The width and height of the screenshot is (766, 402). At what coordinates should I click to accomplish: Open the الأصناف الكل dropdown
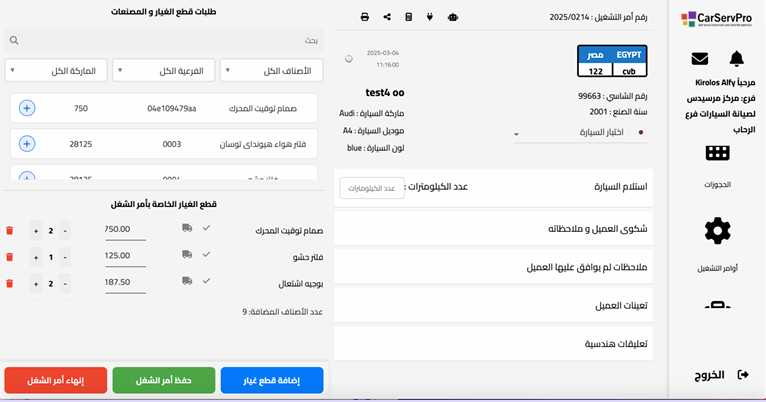tap(271, 70)
